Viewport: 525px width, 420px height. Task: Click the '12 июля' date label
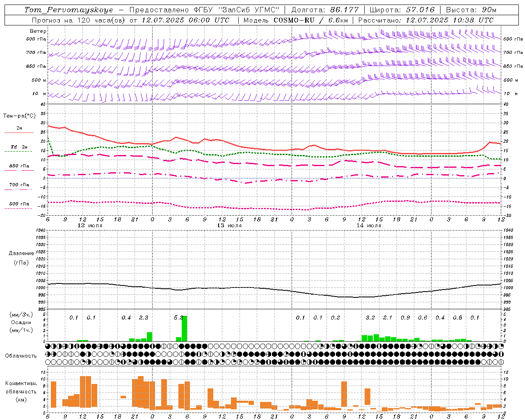(90, 226)
